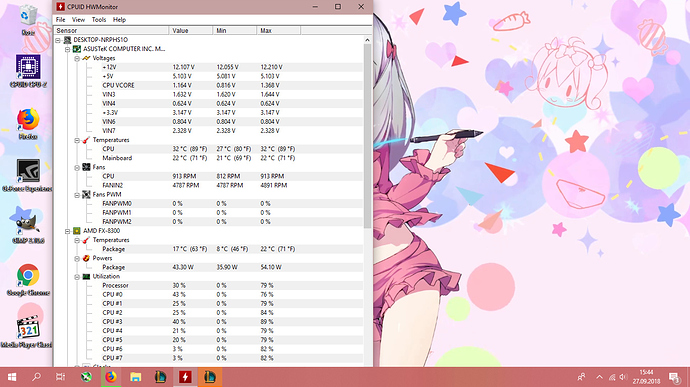
Task: Open the Windows Start menu
Action: (12, 377)
